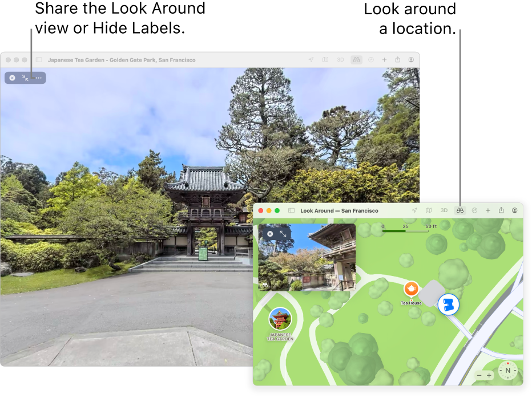Click the directions icon in front window toolbar

tap(475, 210)
